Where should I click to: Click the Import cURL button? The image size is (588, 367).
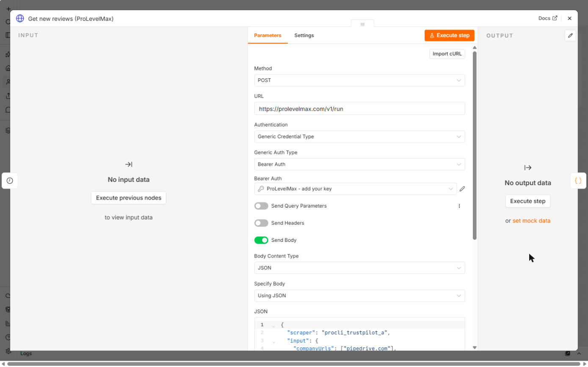(447, 54)
